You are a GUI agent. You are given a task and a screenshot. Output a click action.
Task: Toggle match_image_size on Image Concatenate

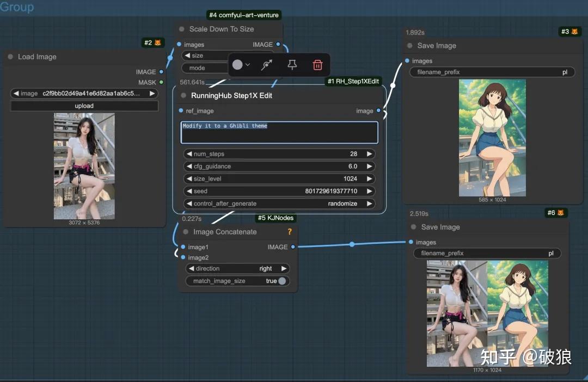(282, 281)
